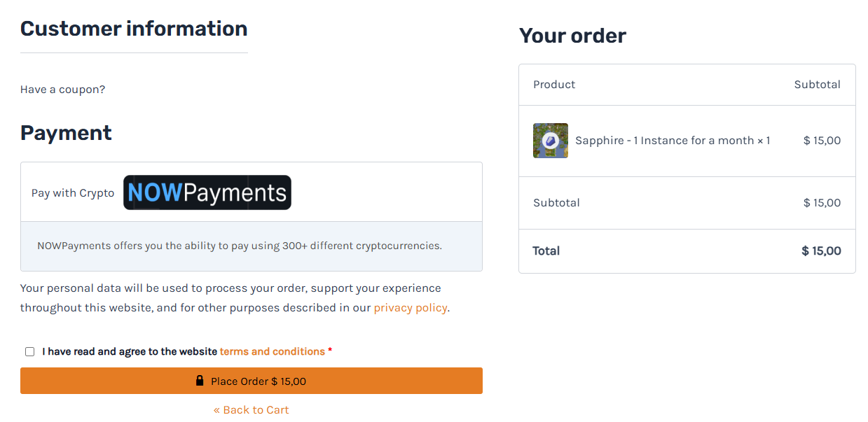Click the Your order heading
The width and height of the screenshot is (868, 422).
[x=572, y=36]
